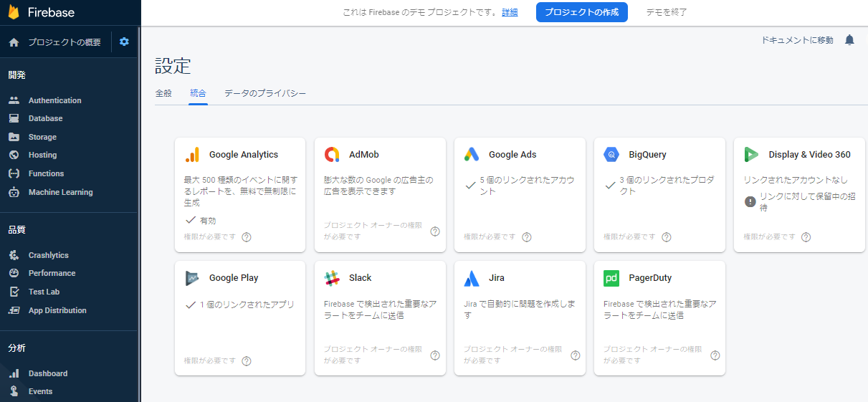Open the Display & Video 360 card

pos(798,193)
